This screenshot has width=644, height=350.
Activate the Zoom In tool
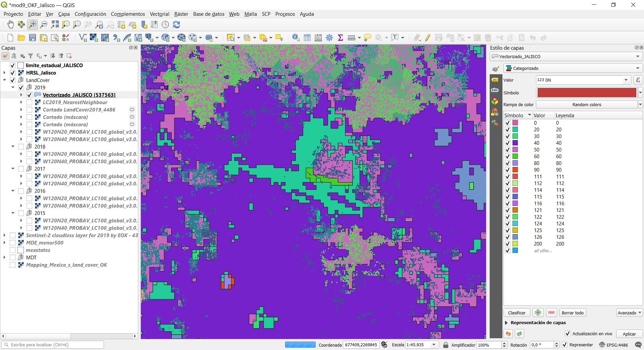pos(33,25)
